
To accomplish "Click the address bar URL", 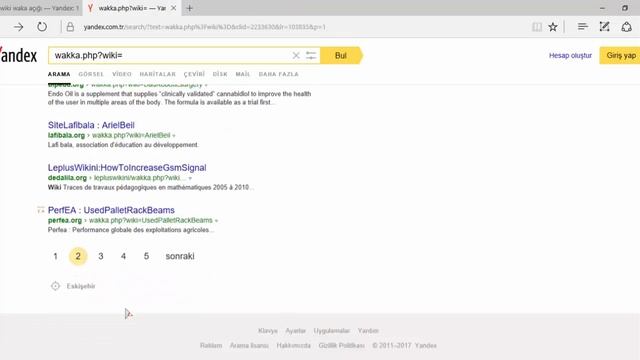I will [204, 27].
